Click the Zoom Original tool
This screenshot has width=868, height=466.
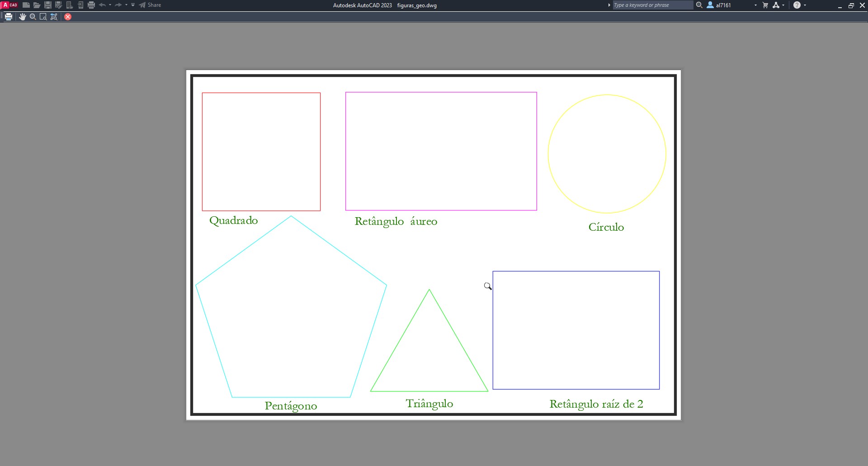(54, 17)
